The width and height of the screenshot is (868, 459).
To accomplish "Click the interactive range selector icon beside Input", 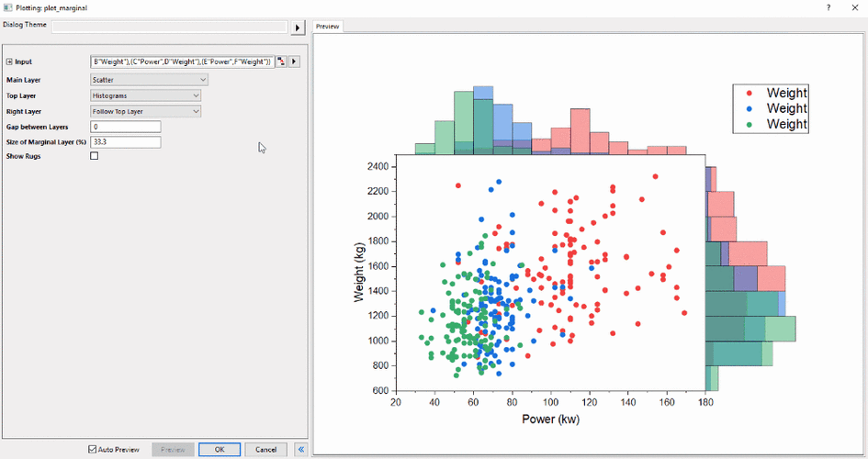I will (x=281, y=62).
